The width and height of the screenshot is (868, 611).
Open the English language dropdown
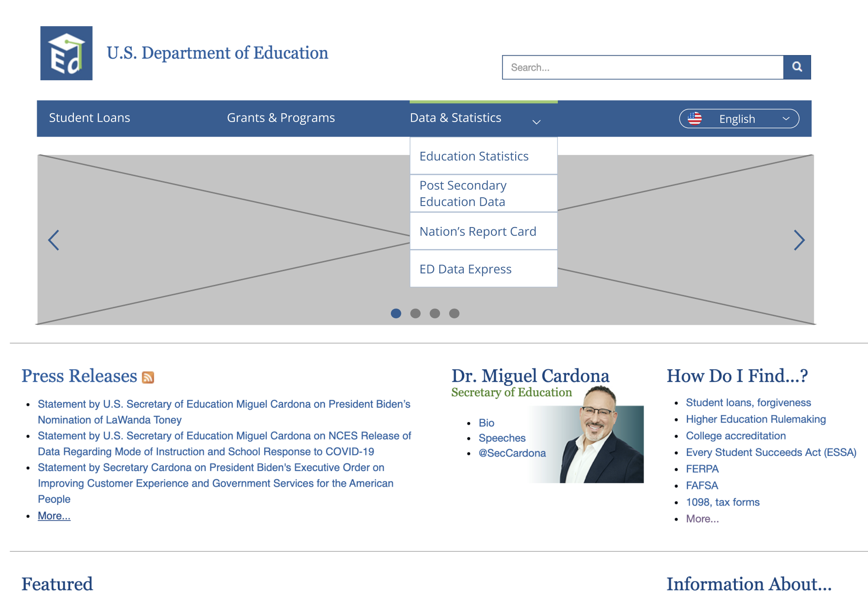[739, 119]
